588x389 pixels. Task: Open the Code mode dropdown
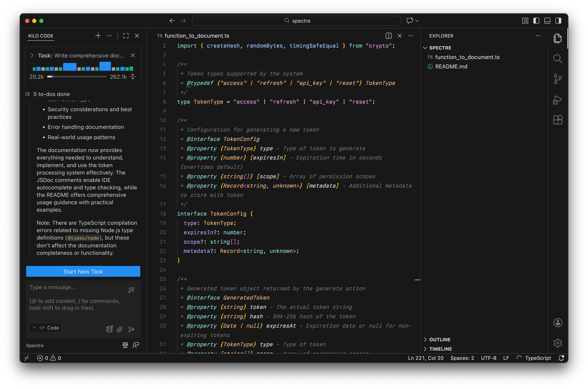(46, 328)
